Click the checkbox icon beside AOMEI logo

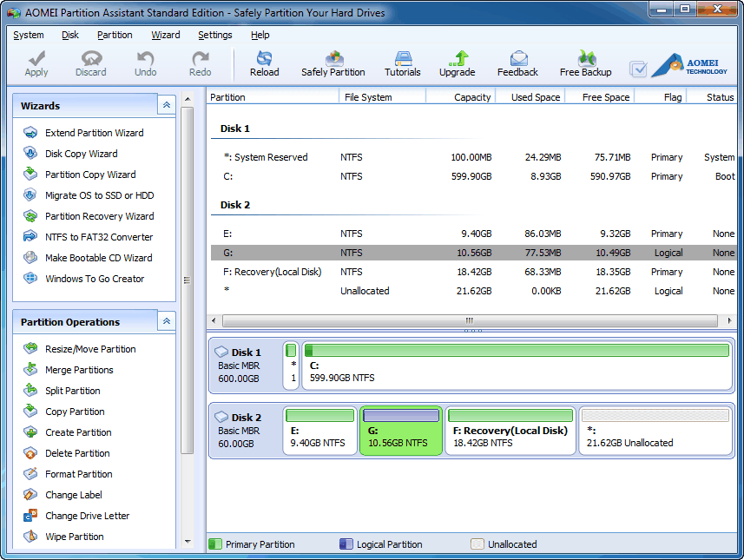pos(638,69)
